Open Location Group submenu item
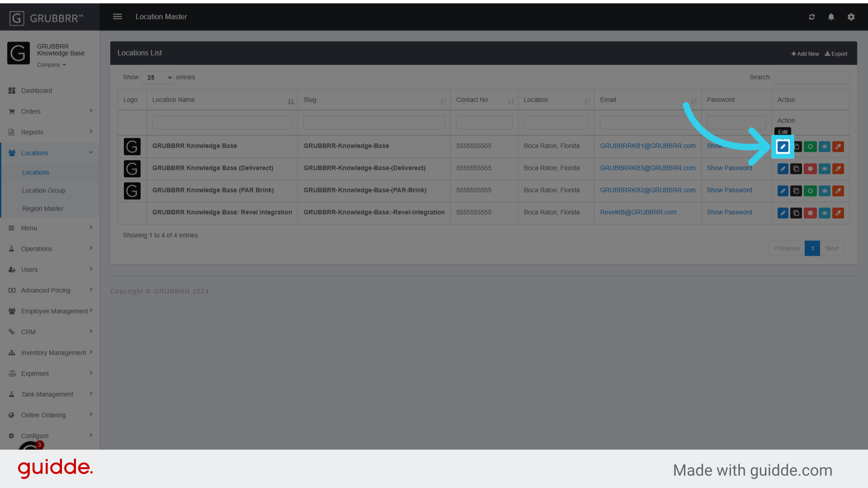868x488 pixels. (x=44, y=191)
